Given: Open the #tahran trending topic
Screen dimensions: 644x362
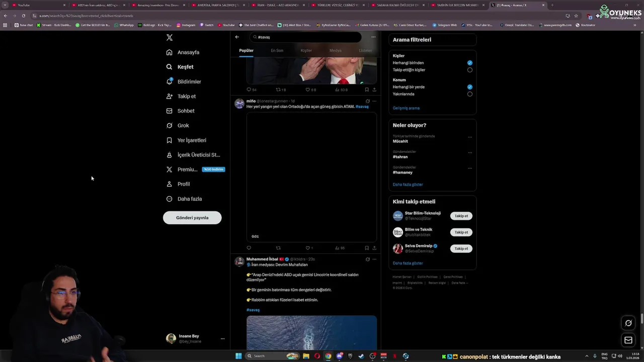Looking at the screenshot, I should [x=400, y=157].
